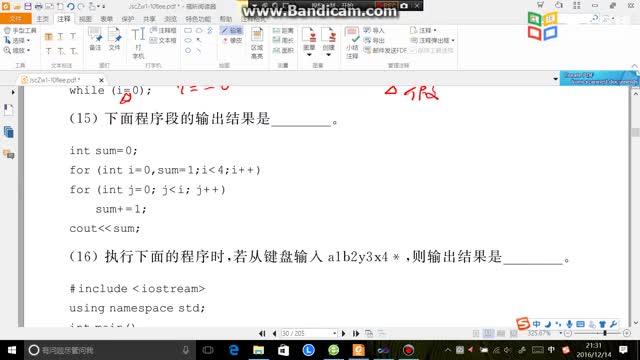
Task: Open the page thumbnails panel icon
Action: 9,132
